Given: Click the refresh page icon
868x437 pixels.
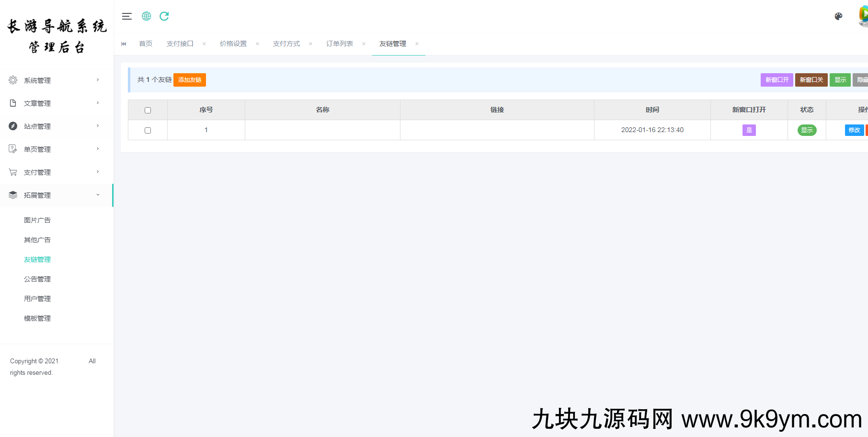Looking at the screenshot, I should [x=164, y=16].
